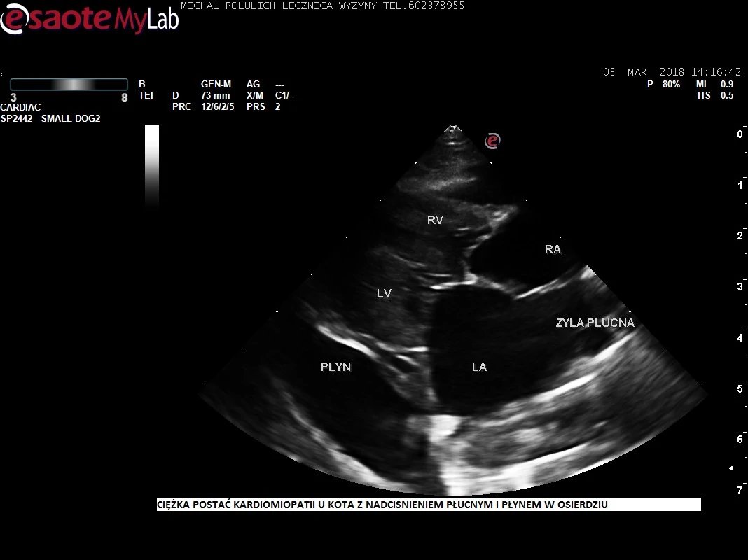The height and width of the screenshot is (560, 748).
Task: Click the white caption bar below image
Action: coord(429,504)
